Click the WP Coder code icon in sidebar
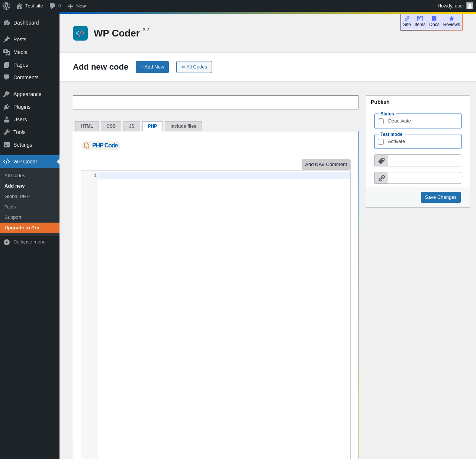 [7, 162]
